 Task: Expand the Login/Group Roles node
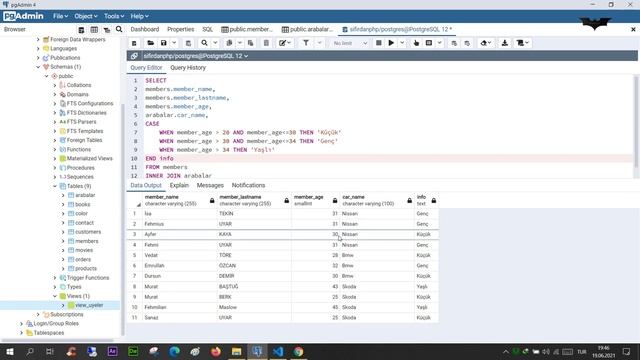[22, 323]
